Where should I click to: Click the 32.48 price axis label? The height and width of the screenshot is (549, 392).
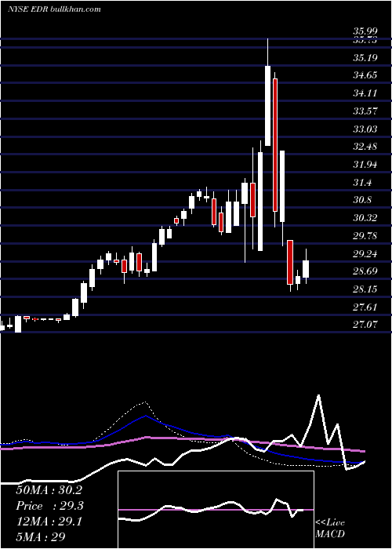coord(365,147)
